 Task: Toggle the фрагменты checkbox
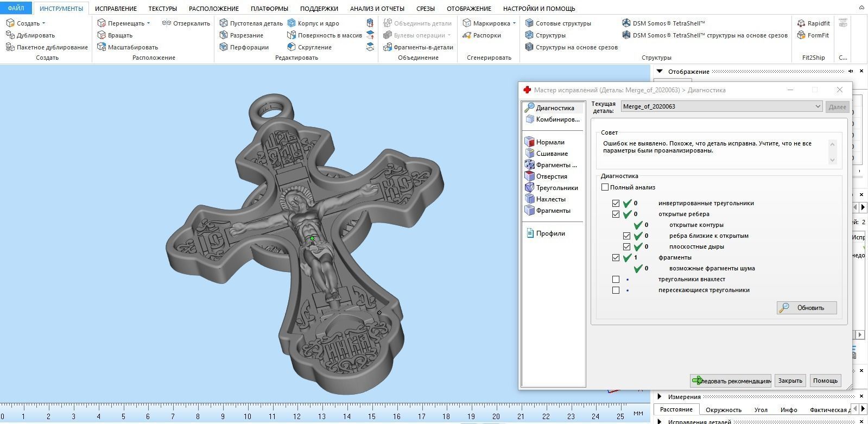(x=616, y=257)
